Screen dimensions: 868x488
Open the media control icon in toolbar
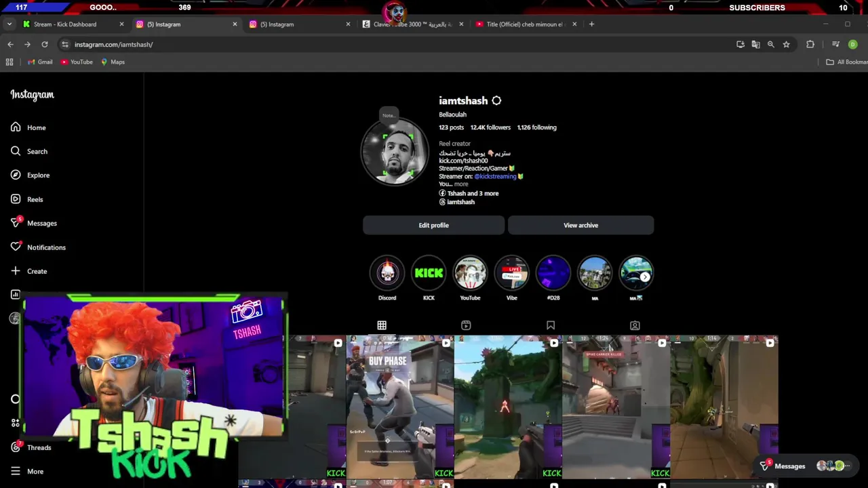[835, 44]
